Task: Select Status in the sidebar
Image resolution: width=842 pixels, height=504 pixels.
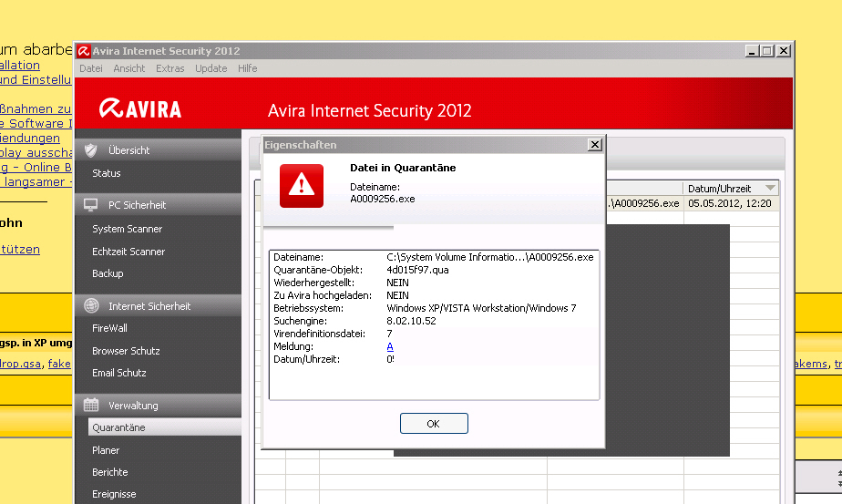Action: pos(107,173)
